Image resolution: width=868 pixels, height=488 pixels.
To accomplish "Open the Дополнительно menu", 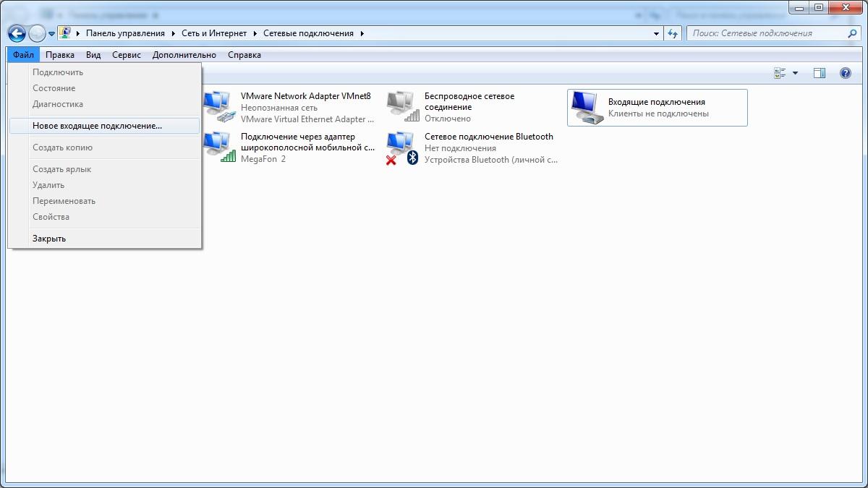I will (184, 55).
